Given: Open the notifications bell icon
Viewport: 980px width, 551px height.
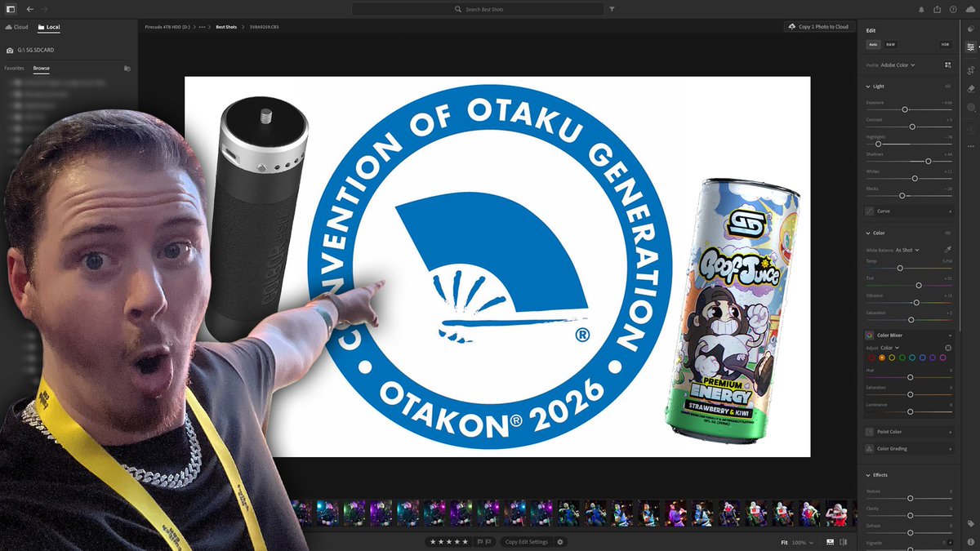Looking at the screenshot, I should click(x=923, y=9).
